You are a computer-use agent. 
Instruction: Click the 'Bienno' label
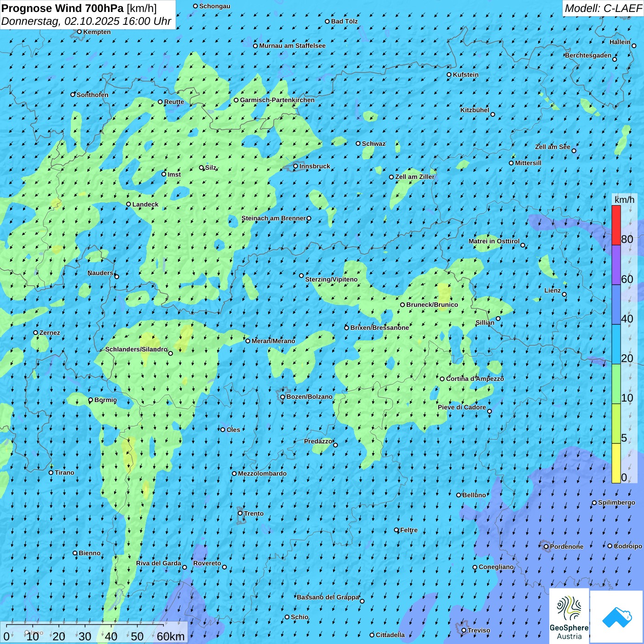pyautogui.click(x=90, y=553)
